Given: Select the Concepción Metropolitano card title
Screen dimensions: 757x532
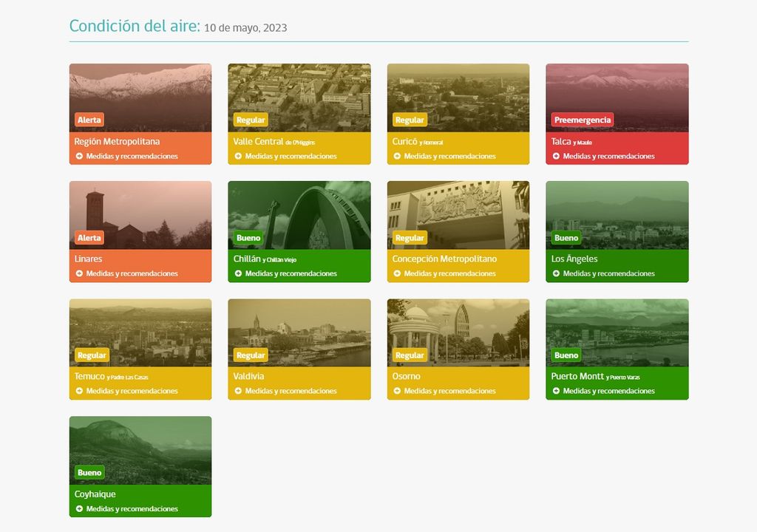Looking at the screenshot, I should [x=444, y=259].
